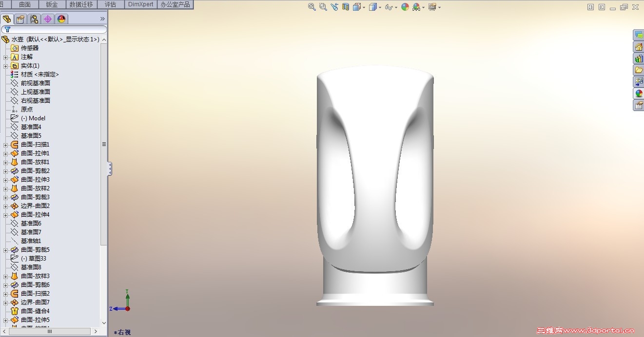Viewport: 644px width, 337px height.
Task: Click the Edit Appearance color ball
Action: pos(405,7)
